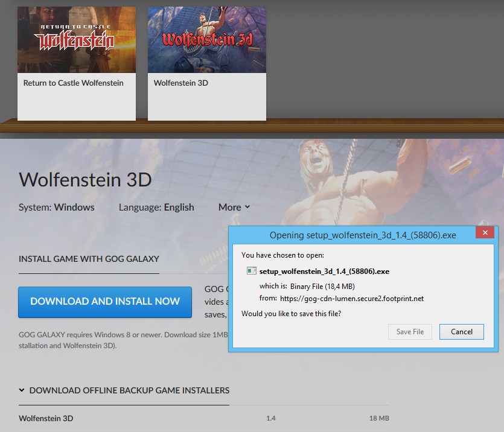Select the Return to Castle Wolfenstein title
This screenshot has width=504, height=432.
pos(73,83)
